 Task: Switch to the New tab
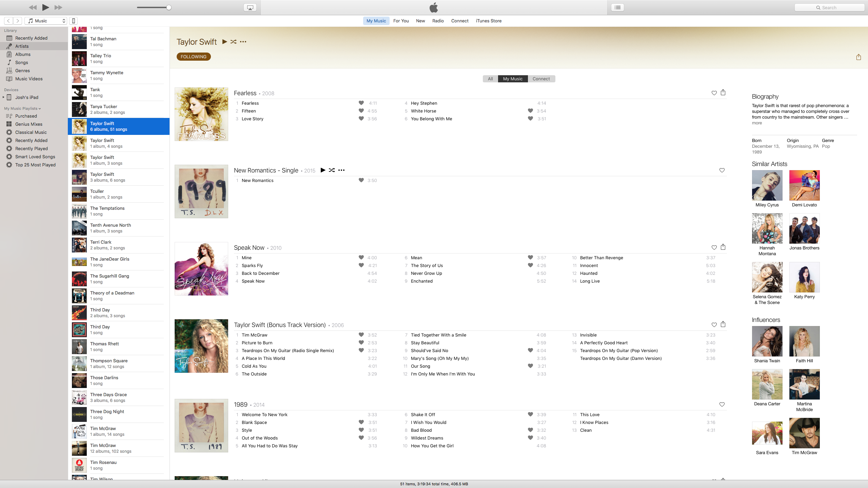[420, 21]
